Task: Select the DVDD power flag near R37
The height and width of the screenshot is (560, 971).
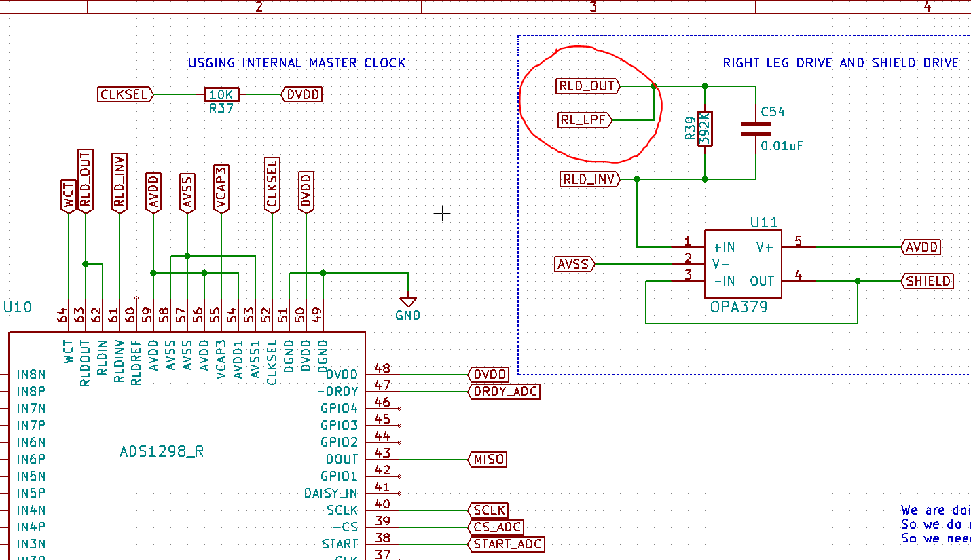Action: pos(301,94)
